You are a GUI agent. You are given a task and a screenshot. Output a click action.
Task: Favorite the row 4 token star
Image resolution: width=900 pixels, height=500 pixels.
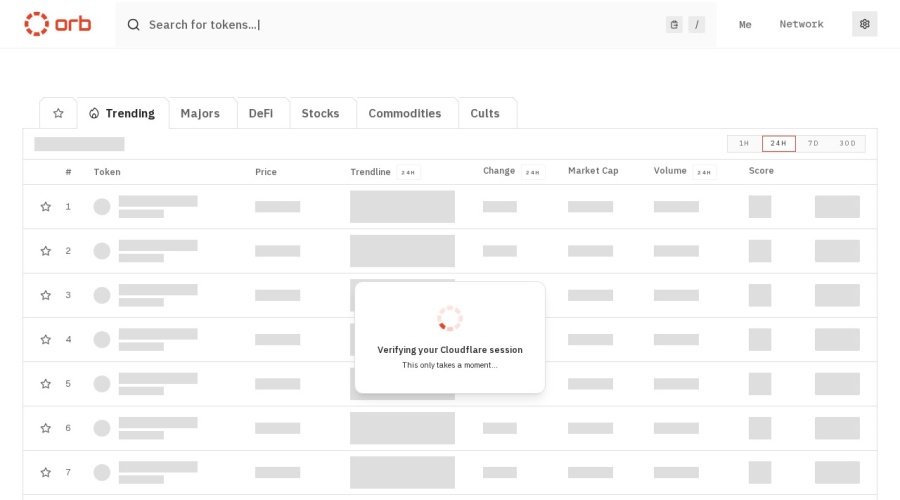point(45,339)
